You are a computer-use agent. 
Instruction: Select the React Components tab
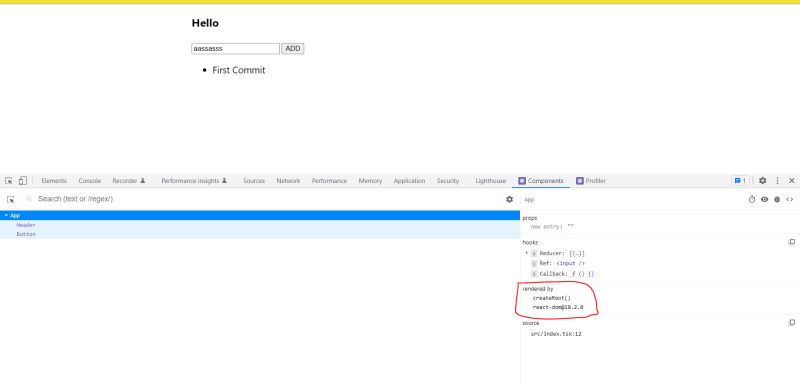click(541, 181)
